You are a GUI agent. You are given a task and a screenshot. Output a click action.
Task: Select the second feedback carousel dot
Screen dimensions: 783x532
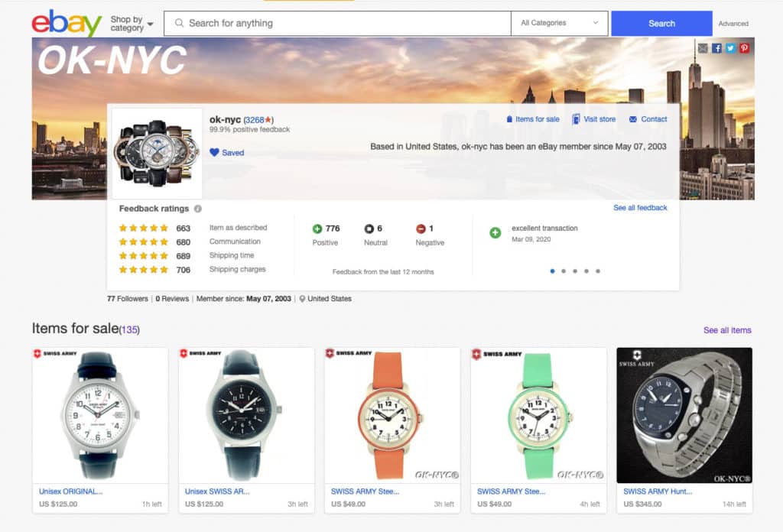click(564, 271)
